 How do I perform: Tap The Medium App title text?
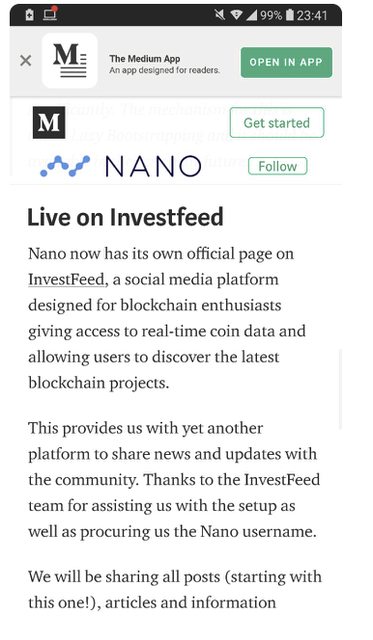(144, 59)
